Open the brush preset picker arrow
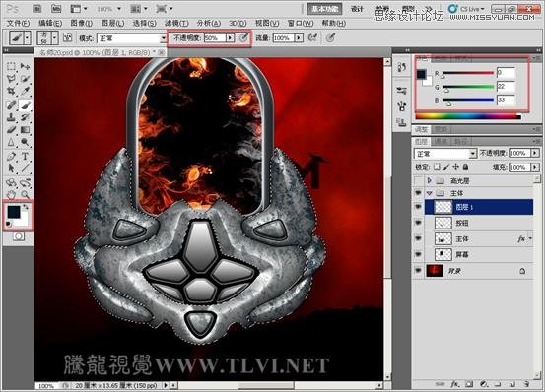545x392 pixels. (54, 37)
